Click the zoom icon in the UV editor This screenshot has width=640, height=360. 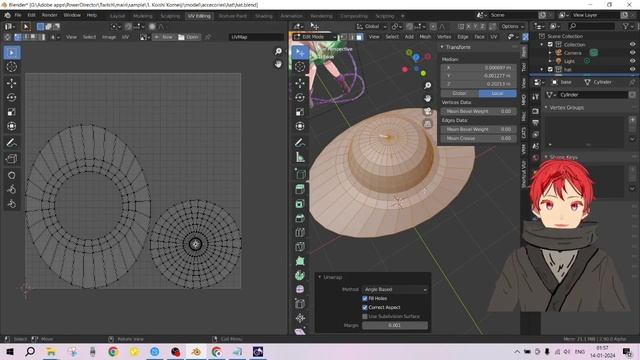[x=278, y=51]
